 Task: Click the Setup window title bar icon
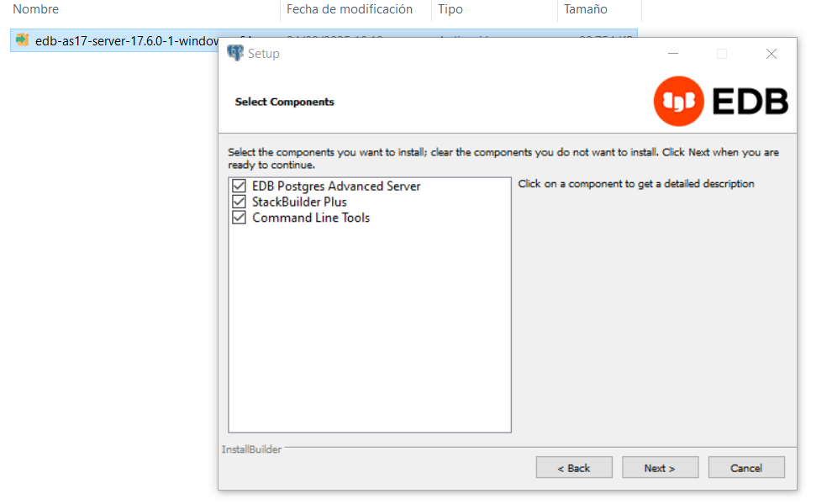(x=235, y=53)
